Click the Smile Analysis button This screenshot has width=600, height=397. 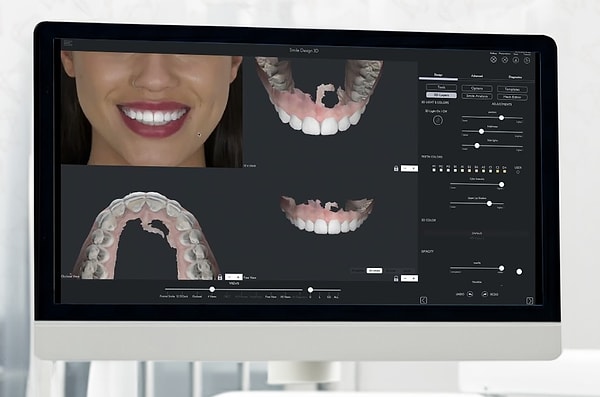(x=477, y=96)
